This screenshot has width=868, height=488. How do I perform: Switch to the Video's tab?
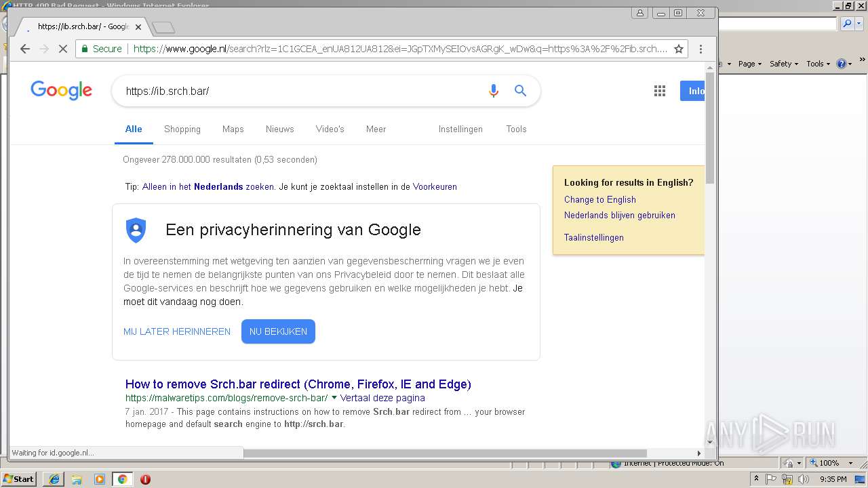[x=330, y=129]
